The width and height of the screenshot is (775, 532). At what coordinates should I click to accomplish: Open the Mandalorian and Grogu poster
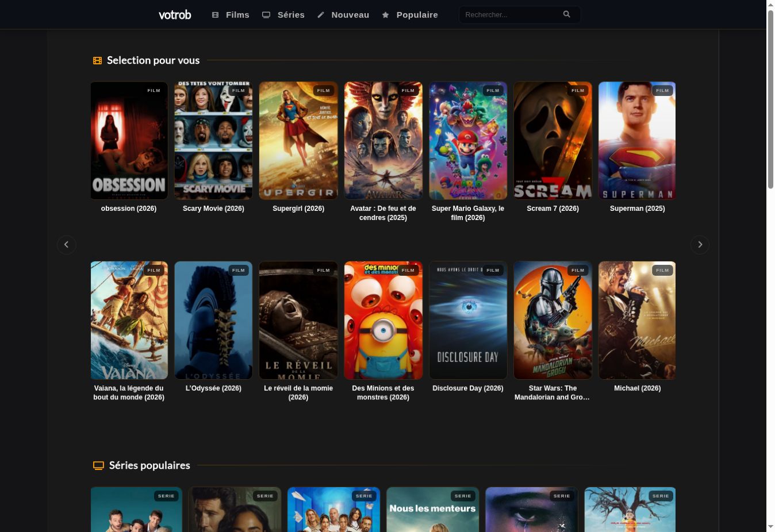tap(553, 321)
